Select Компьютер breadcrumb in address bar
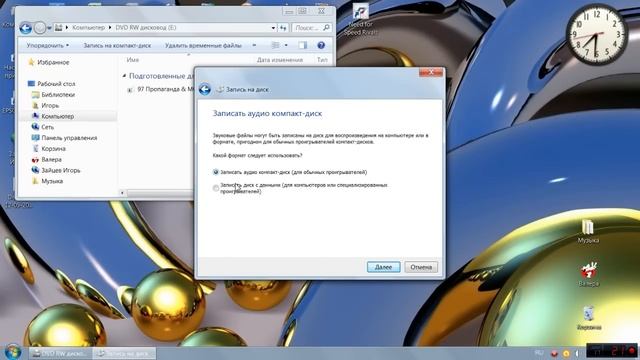Viewport: 640px width, 360px height. coord(89,28)
